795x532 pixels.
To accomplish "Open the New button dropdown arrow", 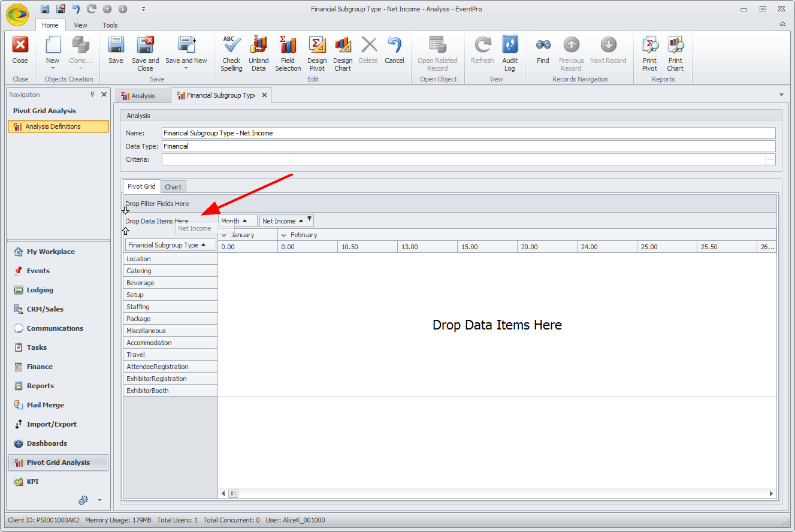I will [x=53, y=68].
